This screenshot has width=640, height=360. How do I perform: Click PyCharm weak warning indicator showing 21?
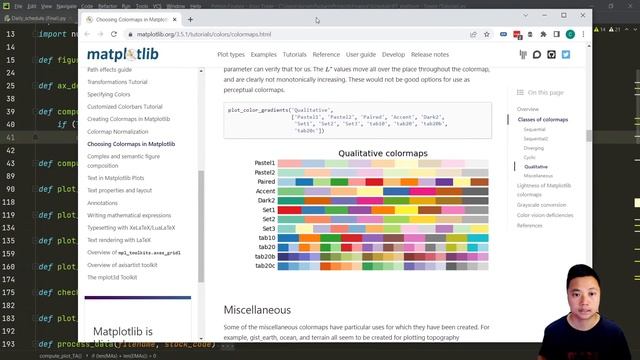[x=614, y=29]
